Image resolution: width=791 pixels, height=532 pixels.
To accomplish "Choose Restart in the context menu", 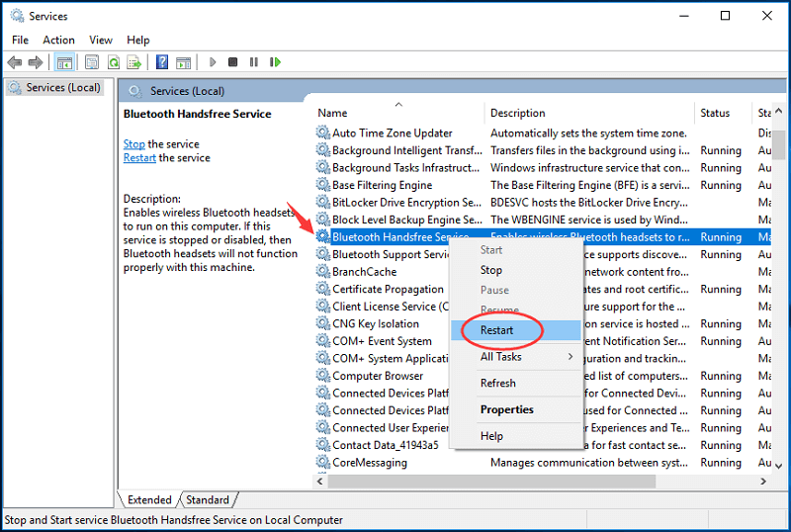I will click(515, 330).
